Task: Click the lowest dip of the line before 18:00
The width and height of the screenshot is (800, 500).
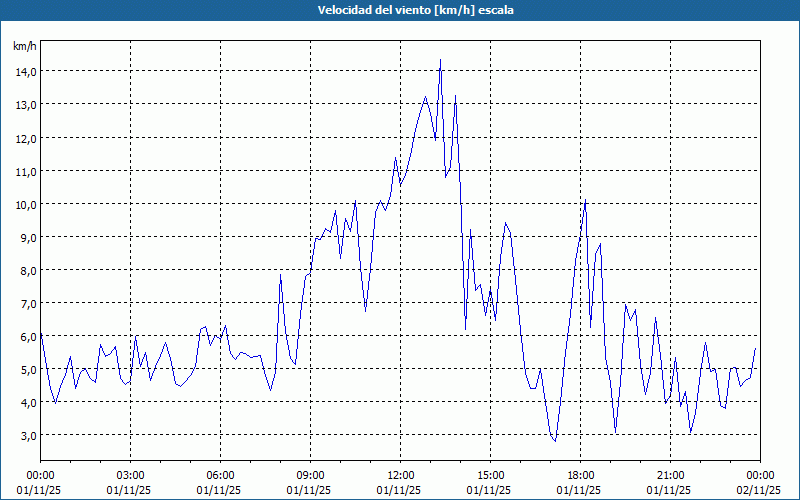Action: [x=555, y=440]
